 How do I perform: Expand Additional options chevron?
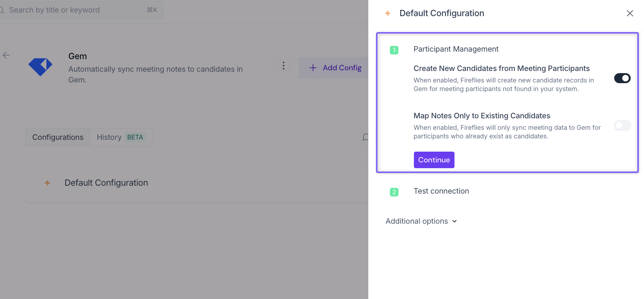tap(454, 221)
